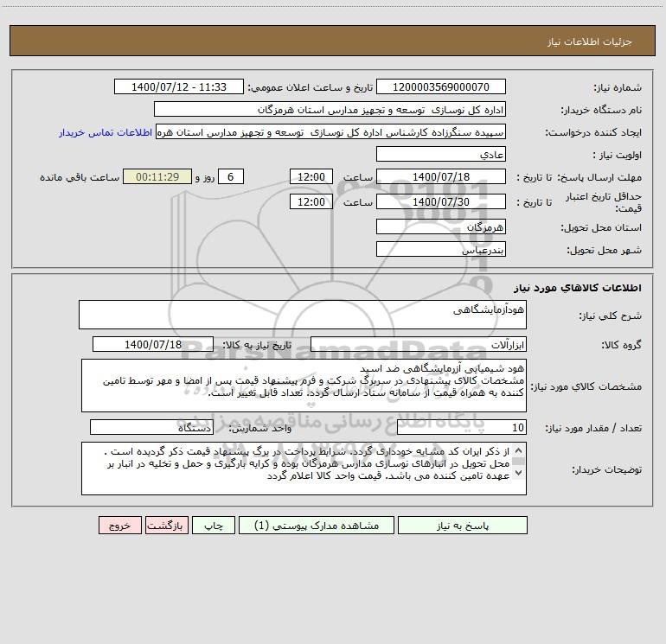The image size is (666, 644).
Task: Click the response deadline time 12:00 field
Action: [x=311, y=176]
